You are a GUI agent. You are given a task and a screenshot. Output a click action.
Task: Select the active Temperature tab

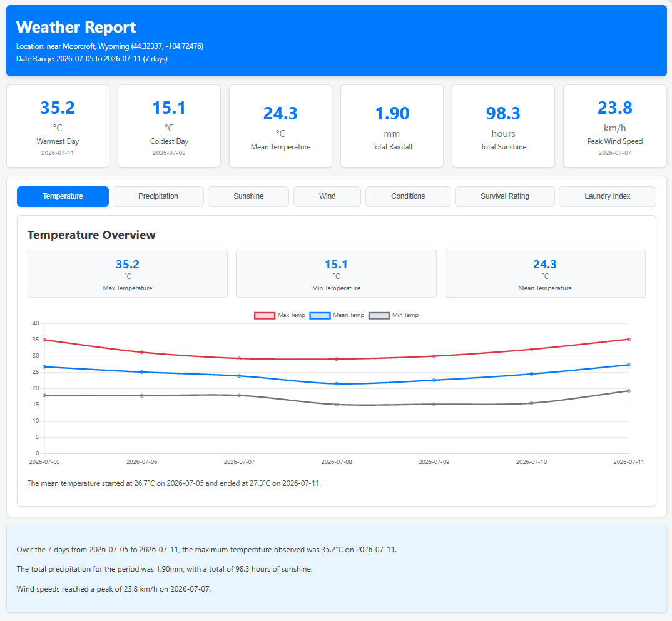63,196
